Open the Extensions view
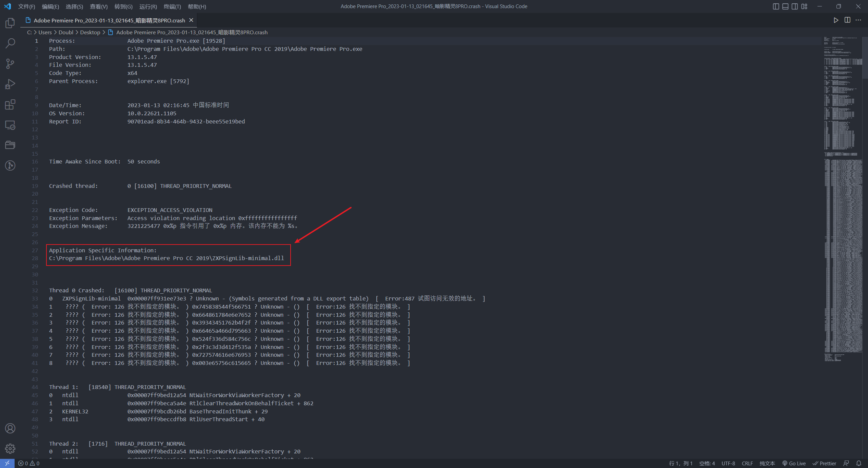Viewport: 868px width, 468px height. tap(10, 104)
